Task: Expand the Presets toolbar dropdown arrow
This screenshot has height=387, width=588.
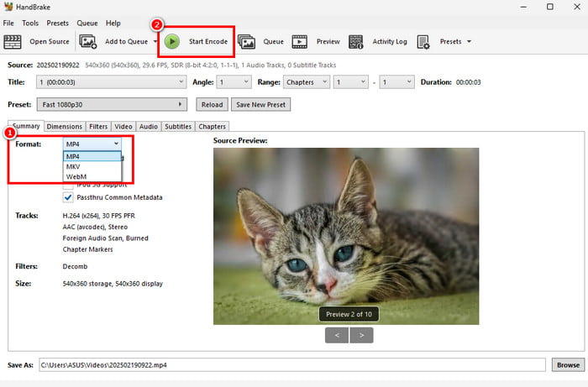Action: (x=469, y=42)
